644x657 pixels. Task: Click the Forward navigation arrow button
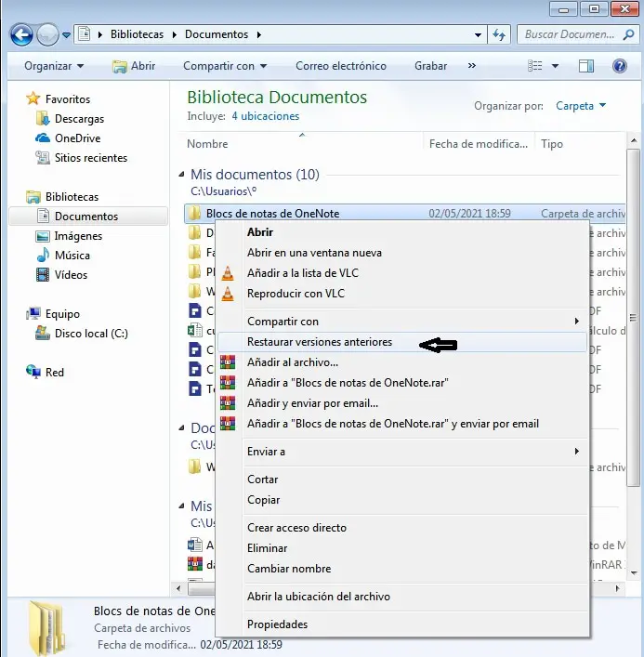(x=47, y=34)
